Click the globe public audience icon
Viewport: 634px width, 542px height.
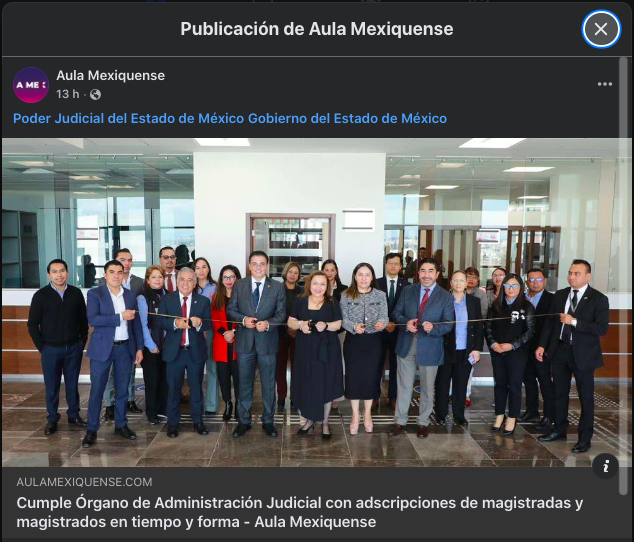click(95, 94)
